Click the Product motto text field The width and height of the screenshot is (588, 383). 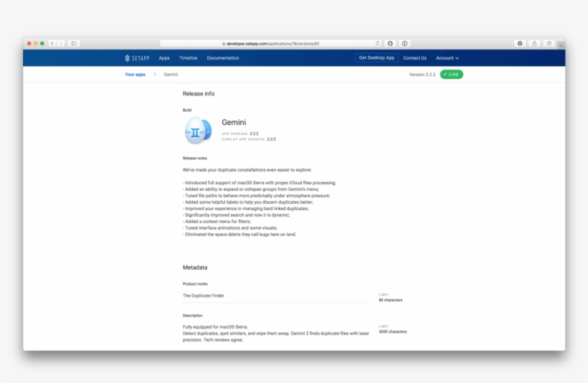pos(276,295)
